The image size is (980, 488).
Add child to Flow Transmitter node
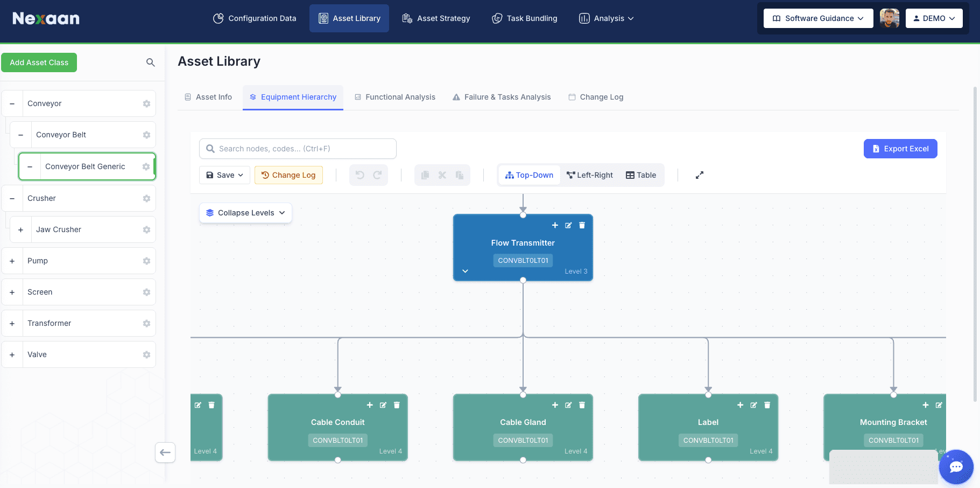pos(555,225)
